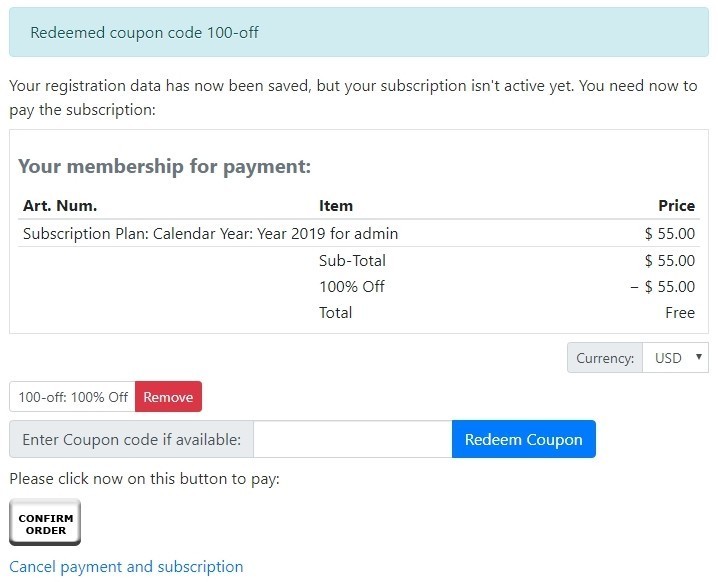Remove the 100-off coupon
This screenshot has height=582, width=718.
pos(168,397)
